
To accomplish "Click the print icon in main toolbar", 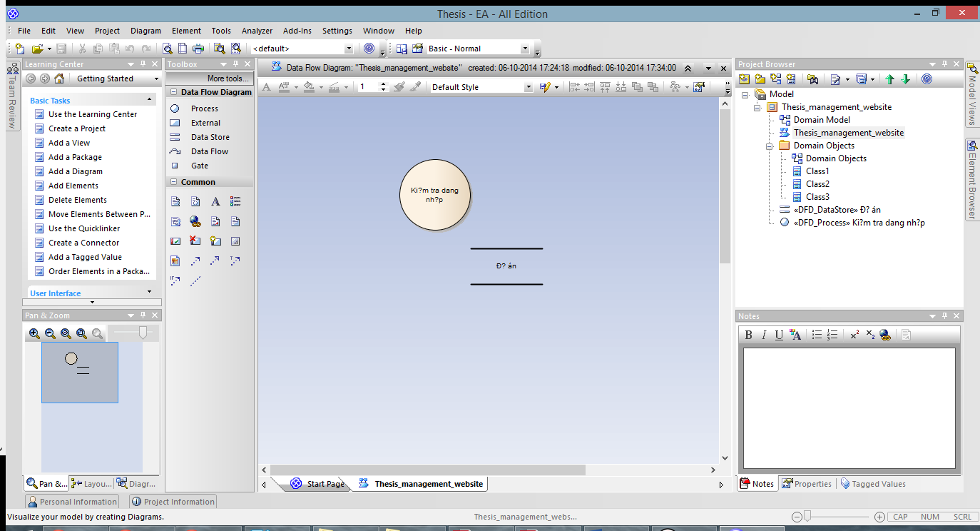I will pyautogui.click(x=198, y=49).
